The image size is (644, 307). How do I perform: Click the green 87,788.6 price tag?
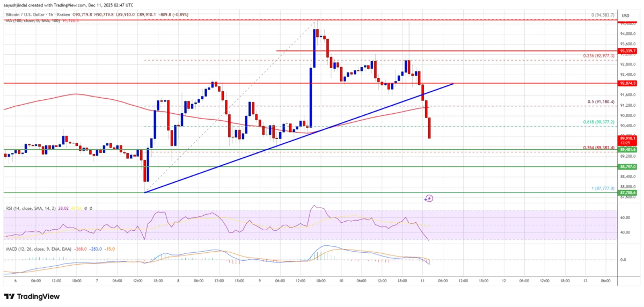coord(627,192)
